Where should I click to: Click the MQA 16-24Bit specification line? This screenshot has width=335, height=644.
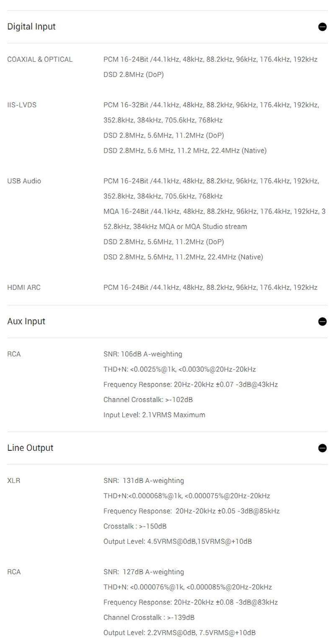point(214,211)
